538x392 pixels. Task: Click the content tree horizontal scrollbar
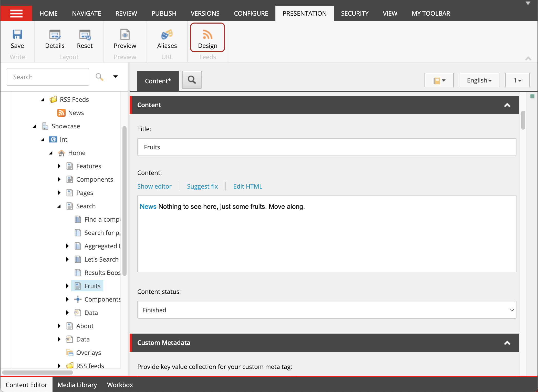(37, 372)
